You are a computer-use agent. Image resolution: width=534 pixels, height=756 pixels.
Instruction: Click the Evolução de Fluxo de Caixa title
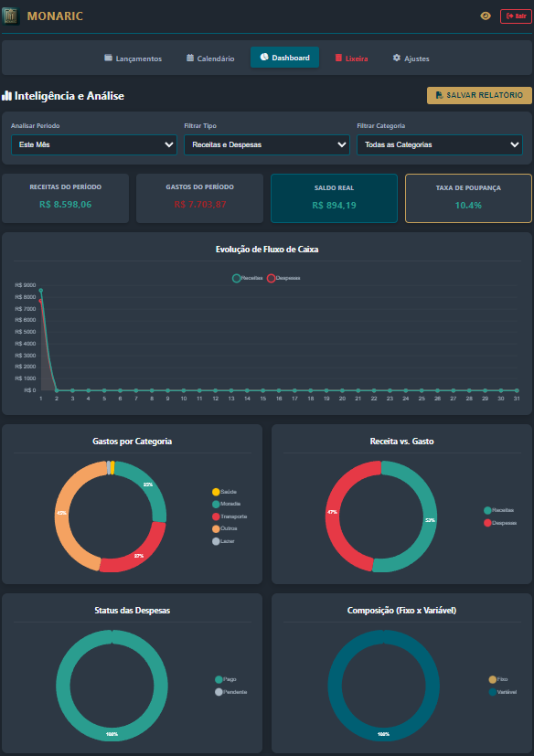click(x=267, y=250)
